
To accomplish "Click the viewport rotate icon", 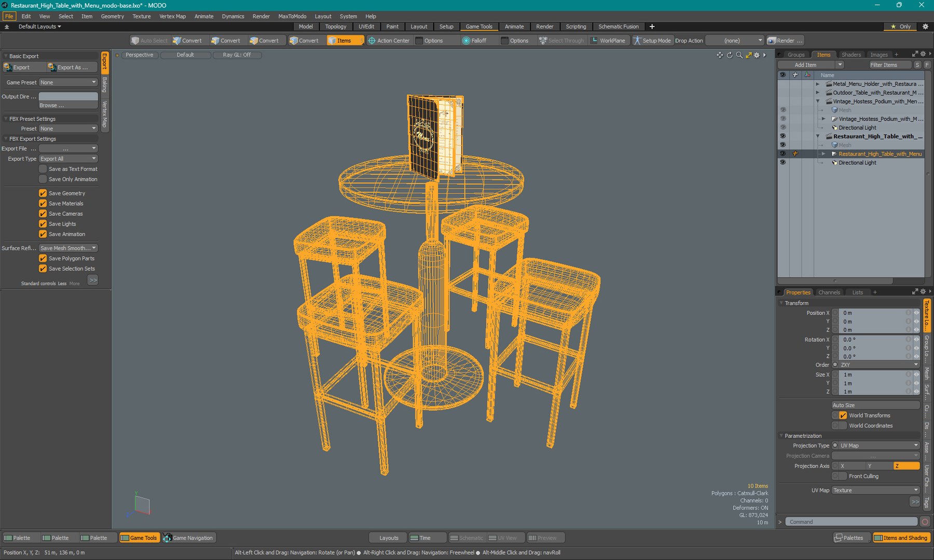I will point(730,55).
